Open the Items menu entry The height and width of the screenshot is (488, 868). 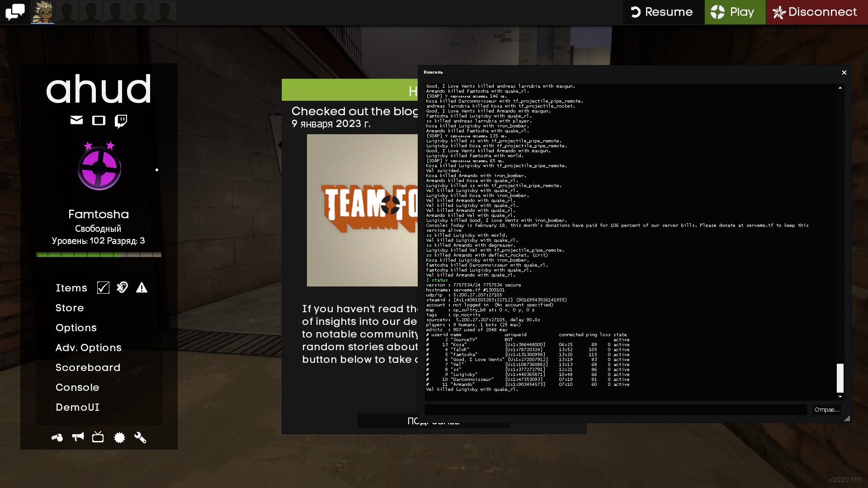coord(71,288)
